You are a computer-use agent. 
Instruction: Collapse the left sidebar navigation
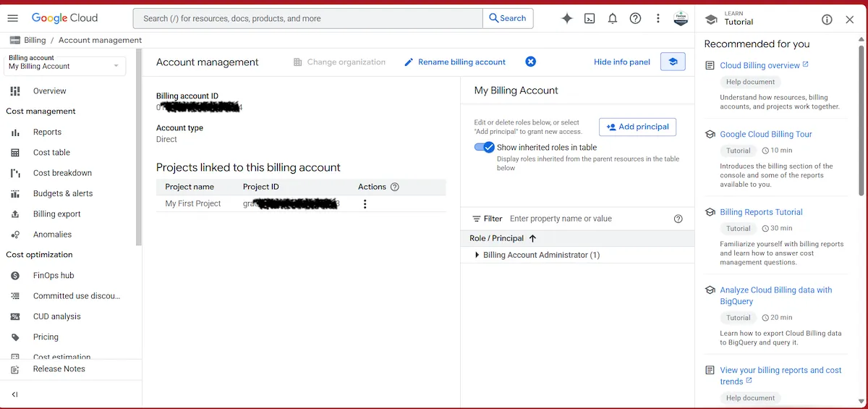point(14,395)
